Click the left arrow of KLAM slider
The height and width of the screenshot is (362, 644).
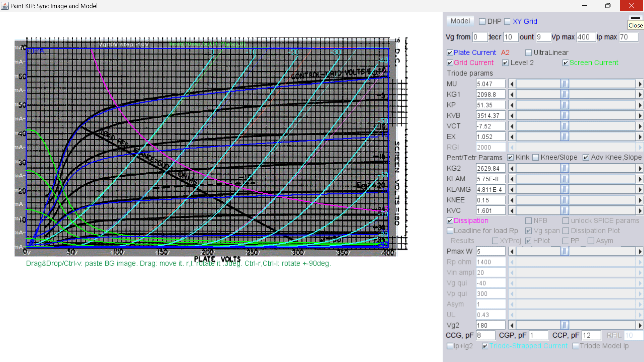[x=512, y=179]
